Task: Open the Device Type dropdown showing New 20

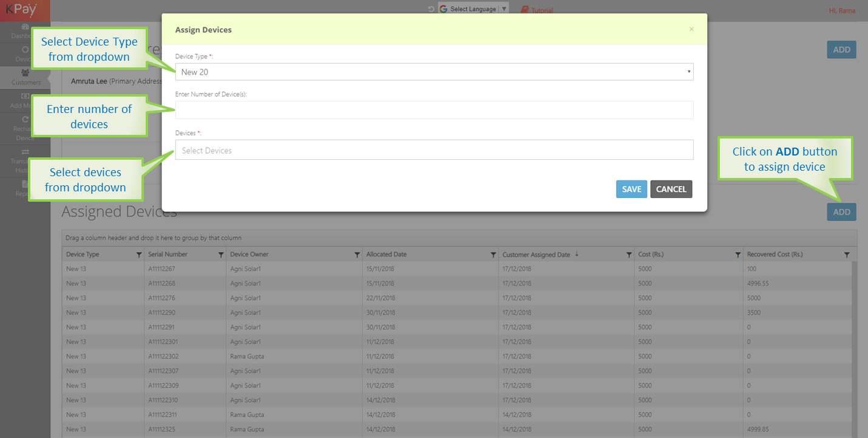Action: coord(434,72)
